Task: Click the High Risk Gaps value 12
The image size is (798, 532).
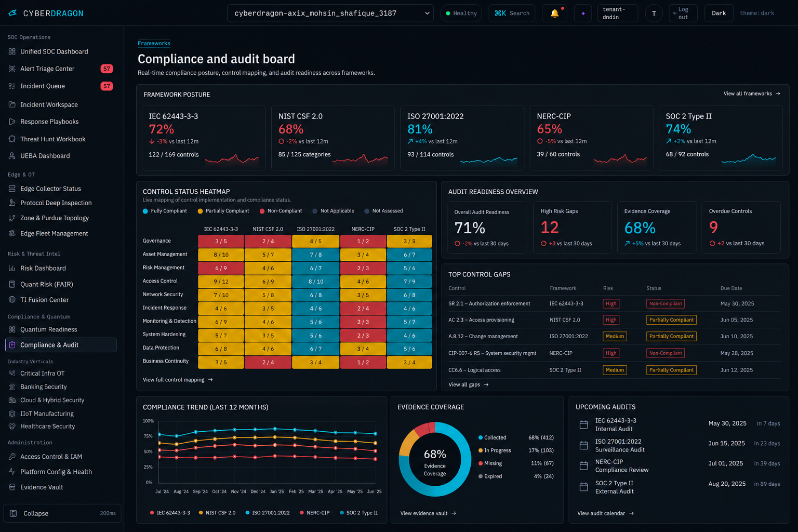Action: point(549,227)
